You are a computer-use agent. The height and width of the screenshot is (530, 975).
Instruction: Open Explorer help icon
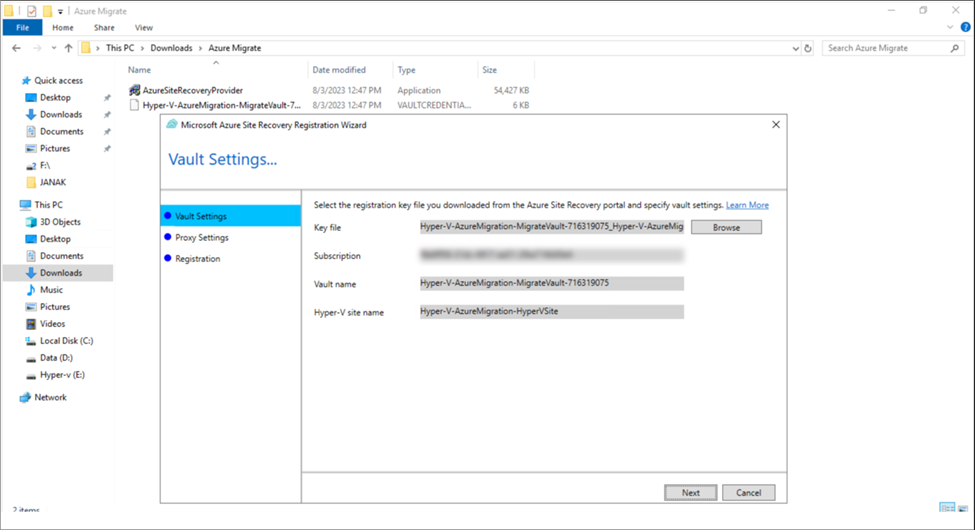click(x=966, y=27)
